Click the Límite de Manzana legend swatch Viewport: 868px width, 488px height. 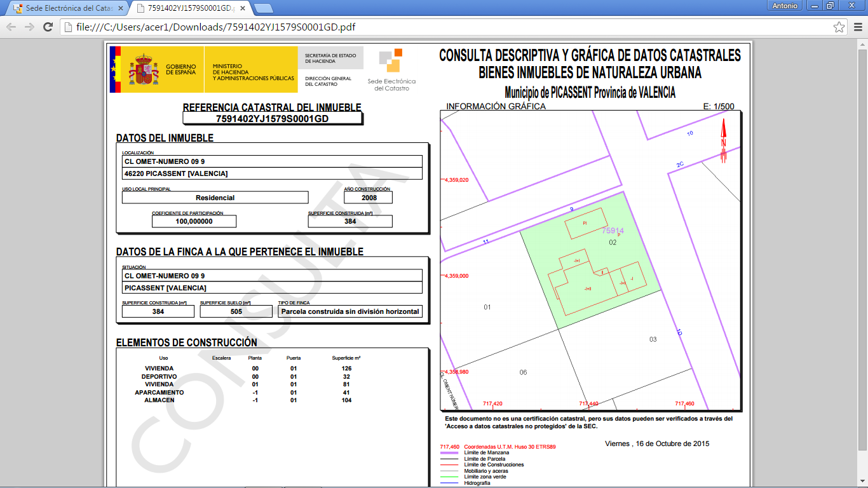451,452
